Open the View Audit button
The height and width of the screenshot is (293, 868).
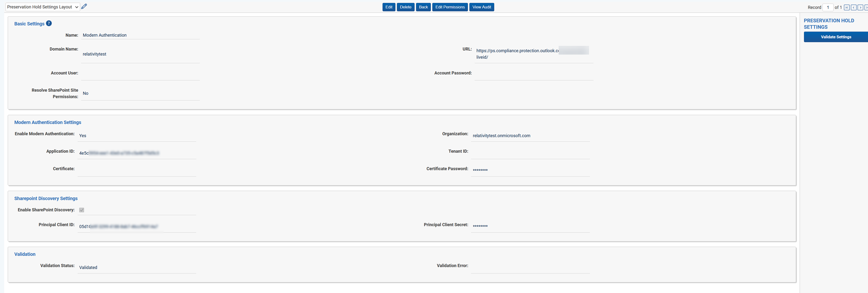tap(482, 7)
